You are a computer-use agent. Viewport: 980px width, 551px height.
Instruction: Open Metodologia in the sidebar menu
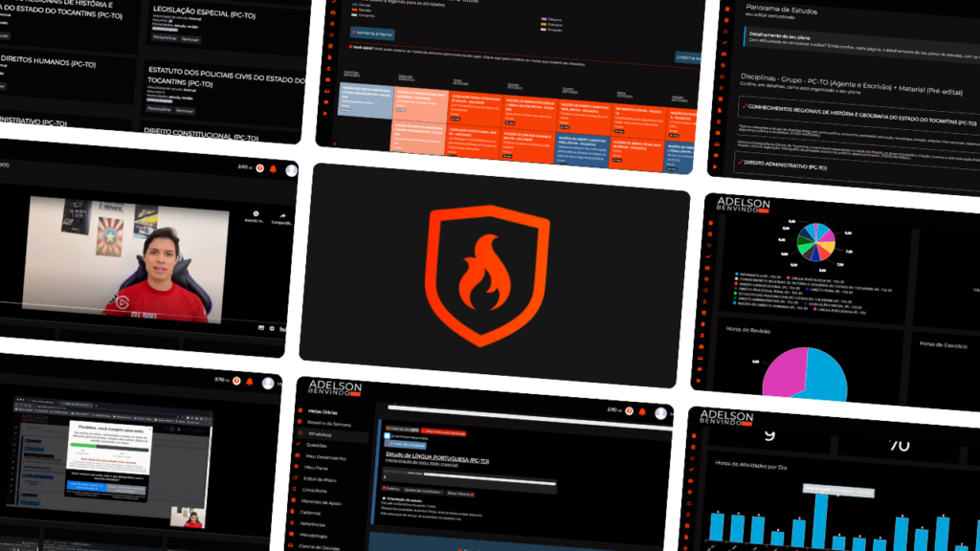point(313,536)
